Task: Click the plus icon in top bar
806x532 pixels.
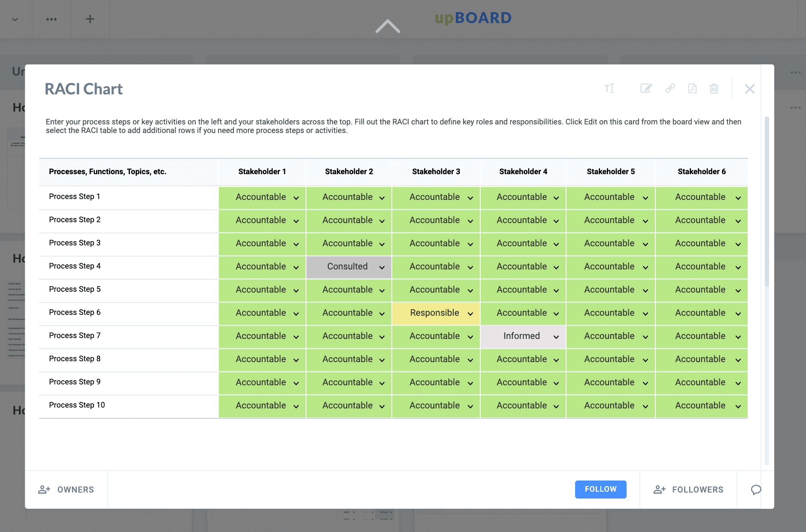Action: [x=90, y=19]
